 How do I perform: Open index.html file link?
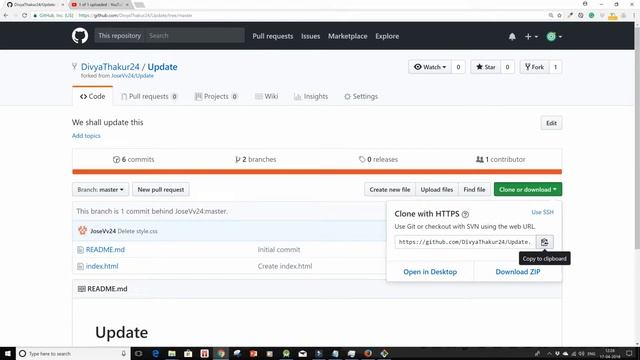coord(102,267)
